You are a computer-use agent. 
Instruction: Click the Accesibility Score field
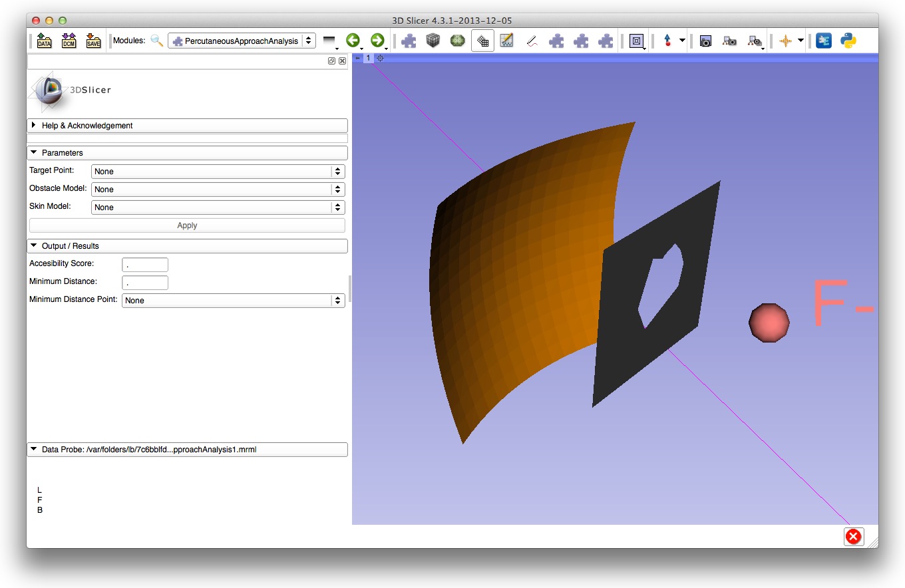click(x=145, y=265)
